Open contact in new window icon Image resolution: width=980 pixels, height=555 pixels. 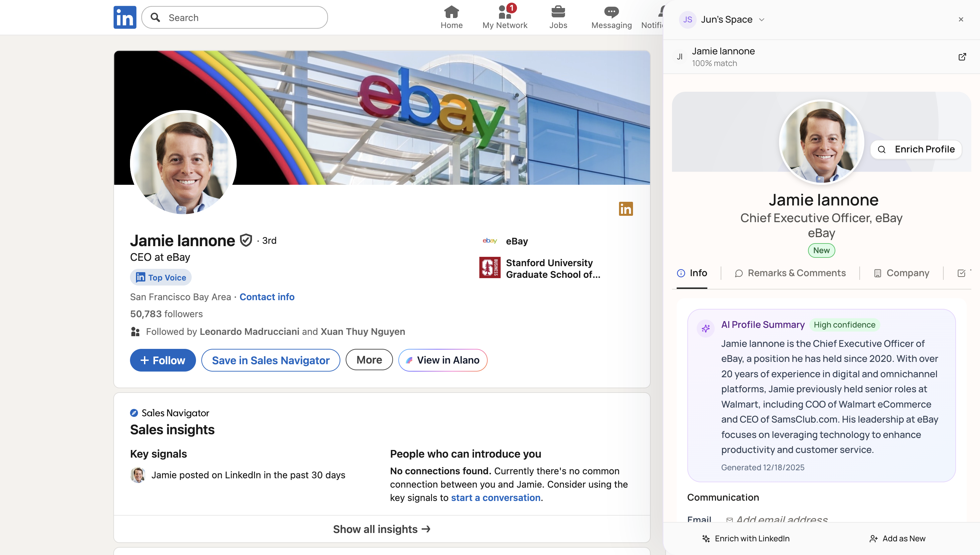pos(962,57)
